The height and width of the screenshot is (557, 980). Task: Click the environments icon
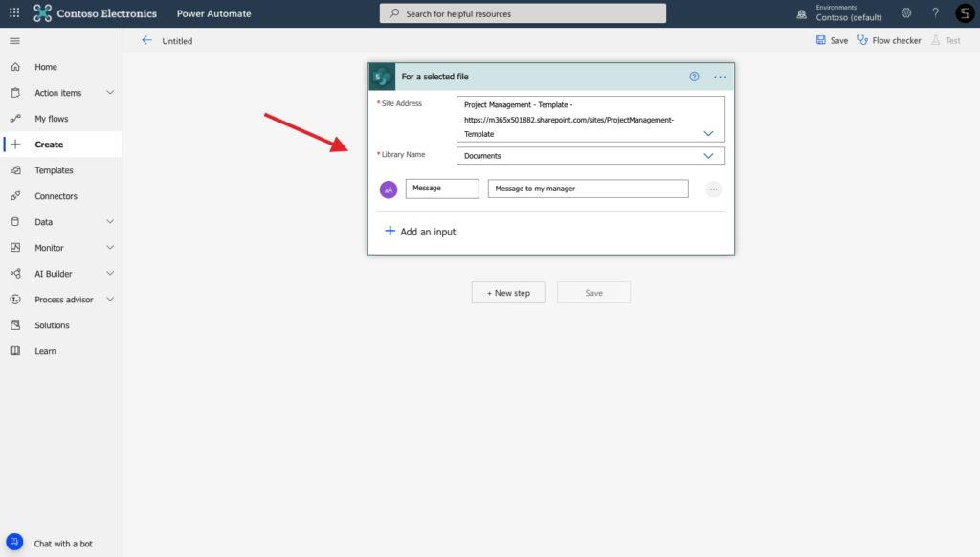[801, 13]
